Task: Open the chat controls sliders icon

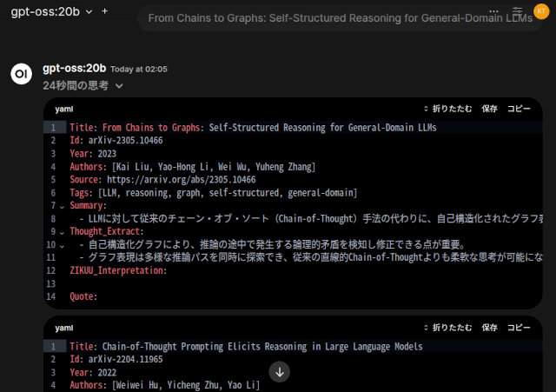Action: click(x=518, y=11)
